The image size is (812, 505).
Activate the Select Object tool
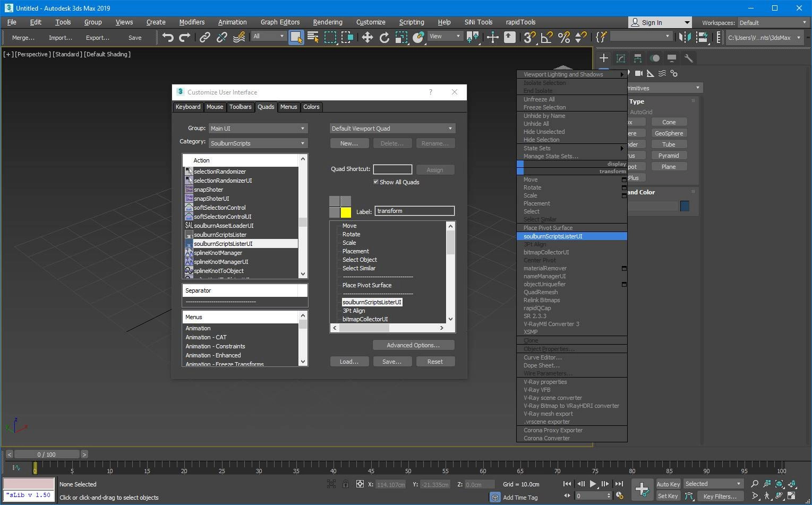coord(296,37)
